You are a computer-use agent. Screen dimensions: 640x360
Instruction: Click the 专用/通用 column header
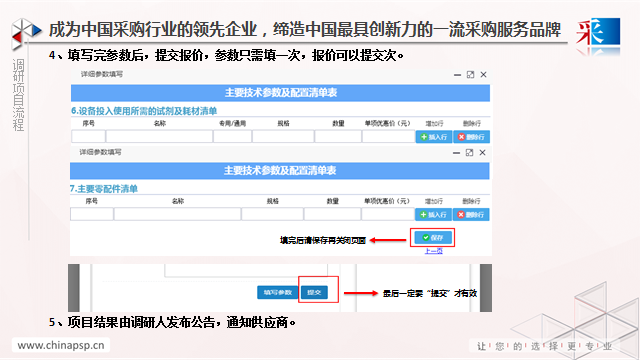tap(232, 123)
